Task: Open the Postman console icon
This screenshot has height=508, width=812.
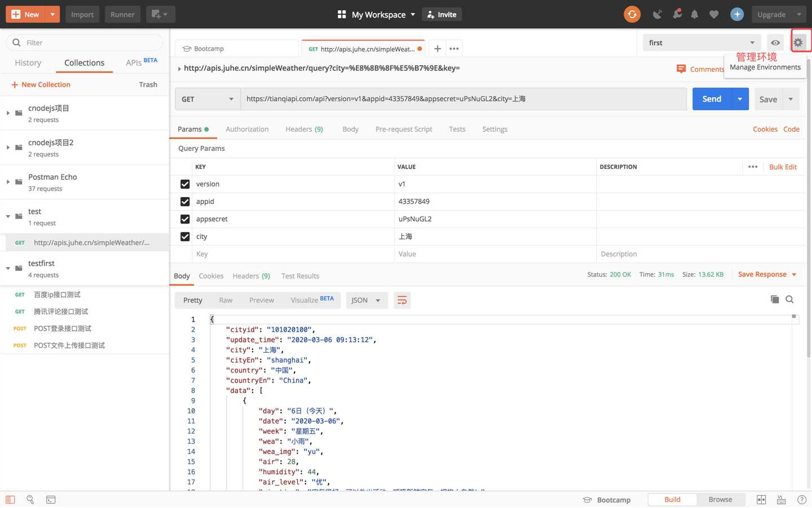Action: point(51,500)
